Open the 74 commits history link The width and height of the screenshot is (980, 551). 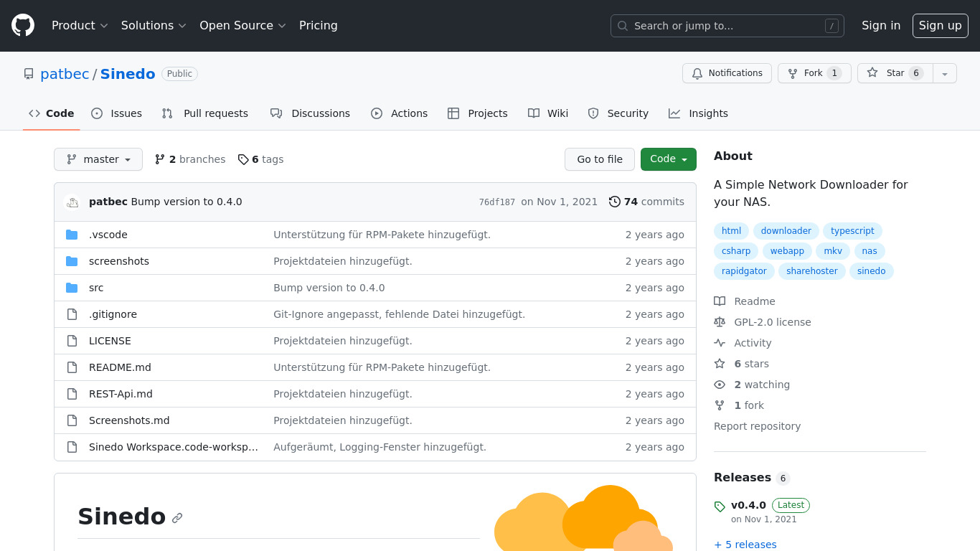tap(646, 202)
